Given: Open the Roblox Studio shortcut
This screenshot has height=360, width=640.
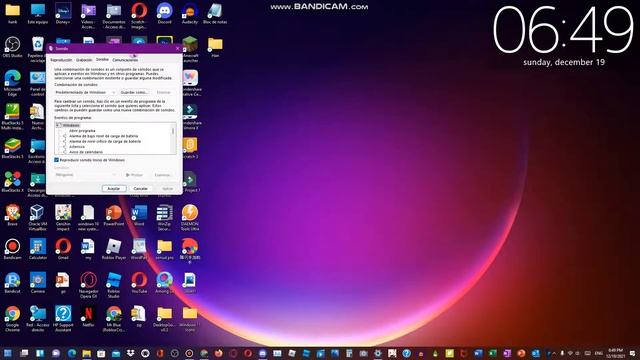Looking at the screenshot, I should (113, 285).
